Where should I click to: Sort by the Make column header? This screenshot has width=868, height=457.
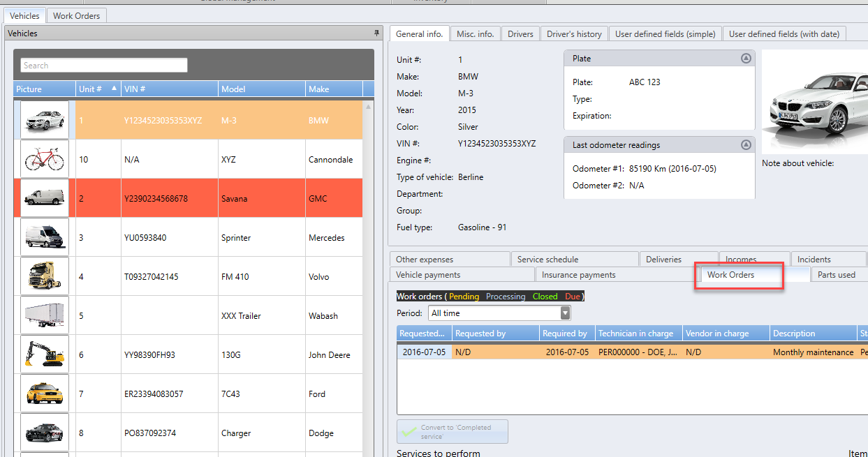point(334,89)
